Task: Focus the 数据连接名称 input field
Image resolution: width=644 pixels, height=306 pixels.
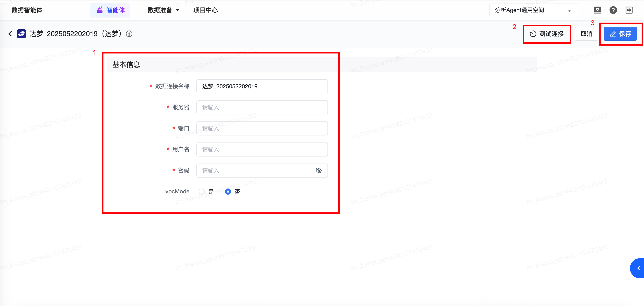Action: [x=262, y=86]
